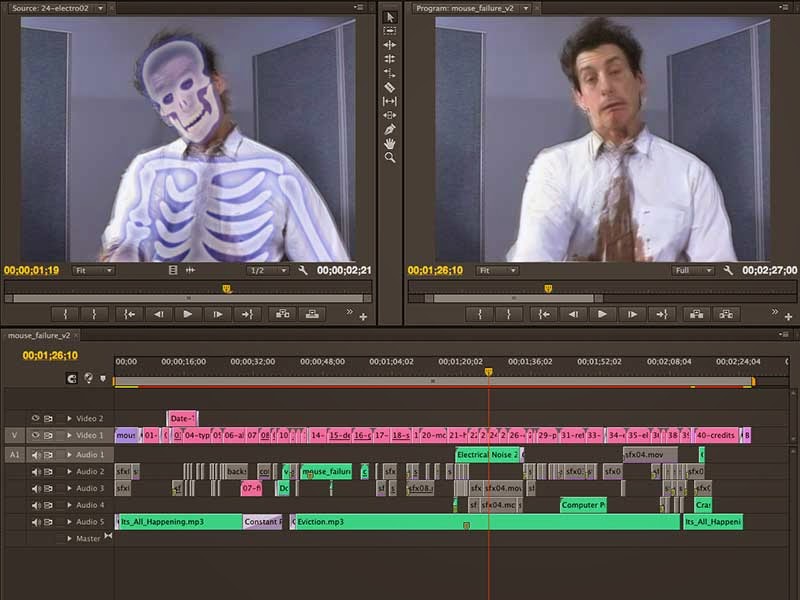Open the Program monitor settings wrench icon
The width and height of the screenshot is (800, 600).
point(727,269)
